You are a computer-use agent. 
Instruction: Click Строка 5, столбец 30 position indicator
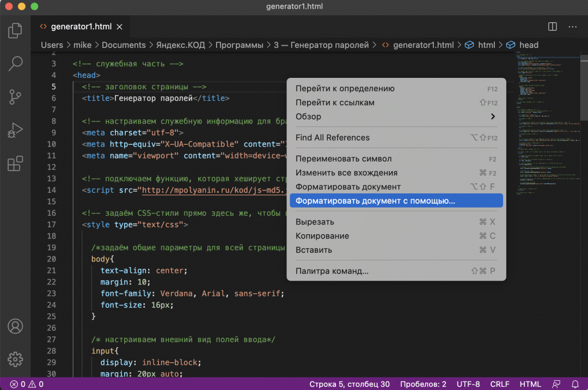point(350,384)
